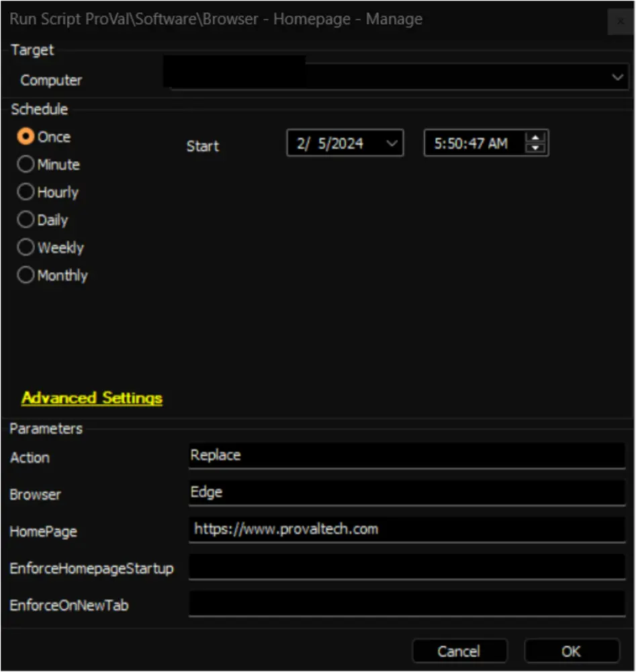The image size is (636, 672).
Task: Click the Browser parameter field containing Edge
Action: [407, 493]
